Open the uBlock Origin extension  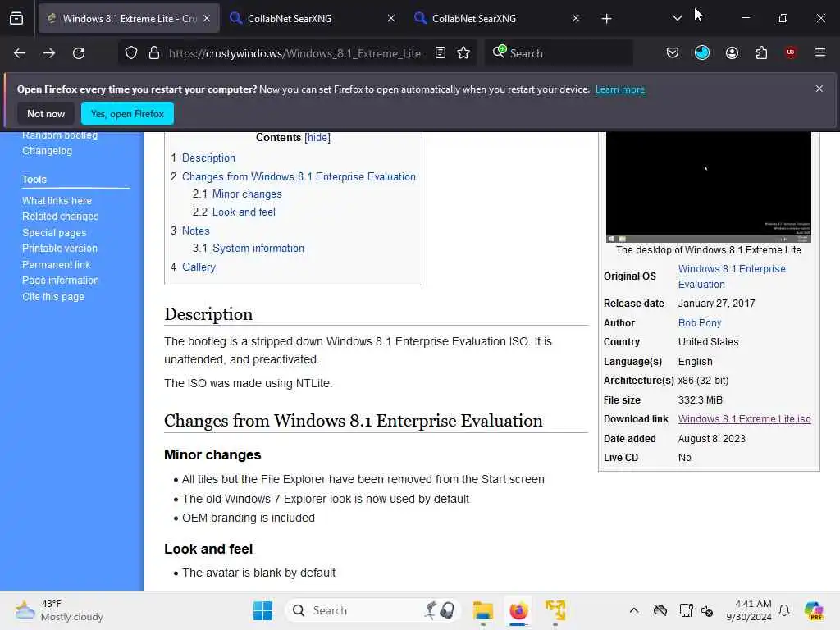(x=791, y=52)
